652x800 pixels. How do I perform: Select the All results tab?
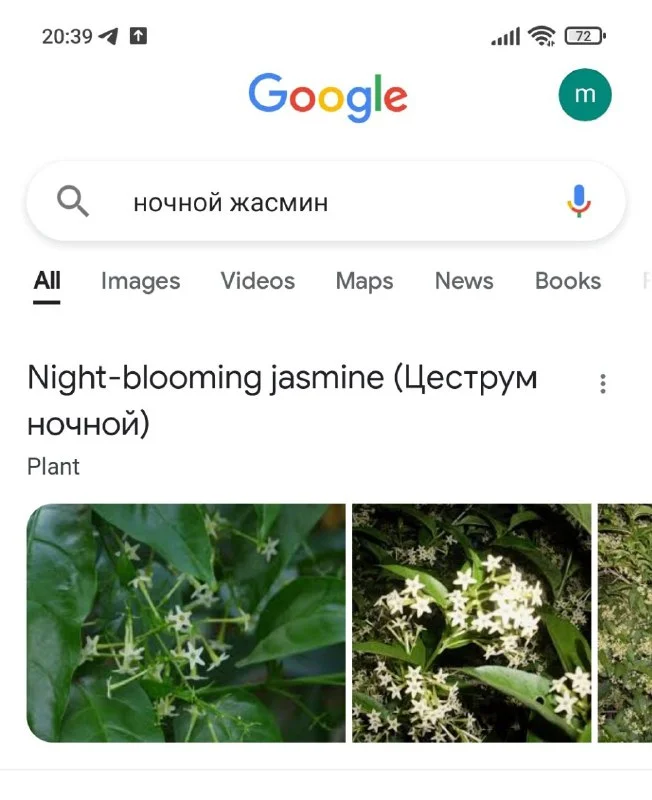47,281
